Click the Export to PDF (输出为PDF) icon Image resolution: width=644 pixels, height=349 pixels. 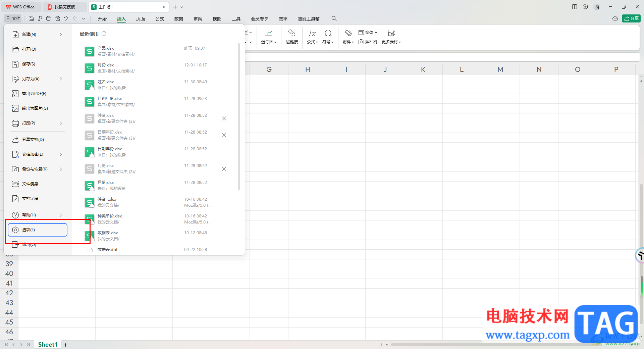pyautogui.click(x=15, y=94)
